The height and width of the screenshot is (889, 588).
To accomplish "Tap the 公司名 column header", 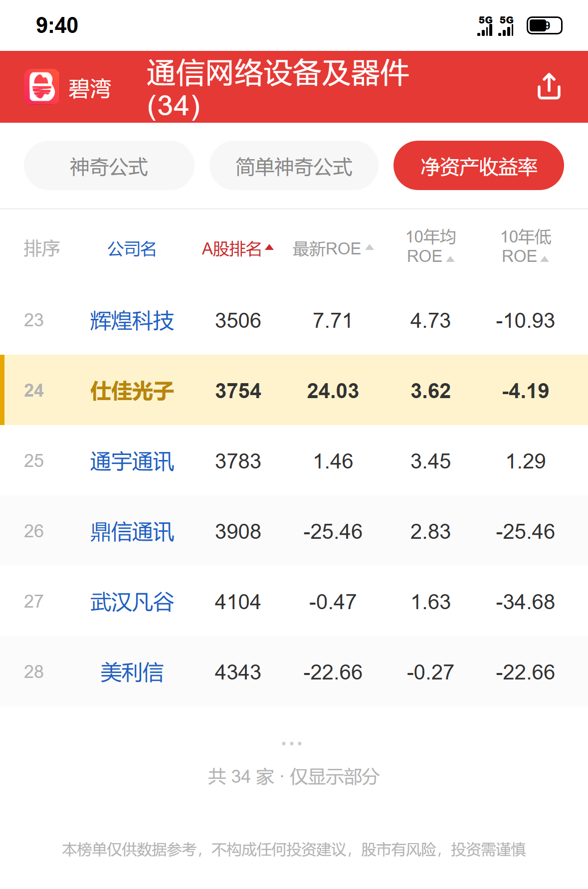I will 132,248.
